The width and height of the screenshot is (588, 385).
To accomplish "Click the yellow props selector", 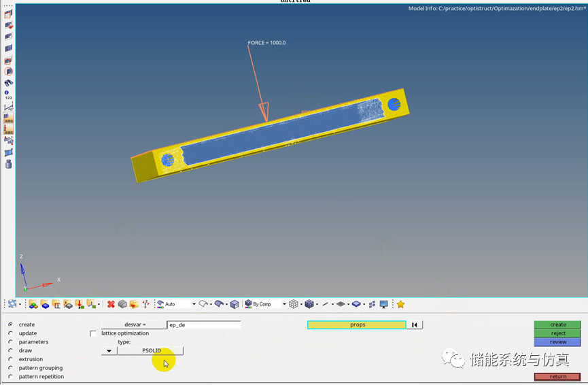I will coord(357,324).
